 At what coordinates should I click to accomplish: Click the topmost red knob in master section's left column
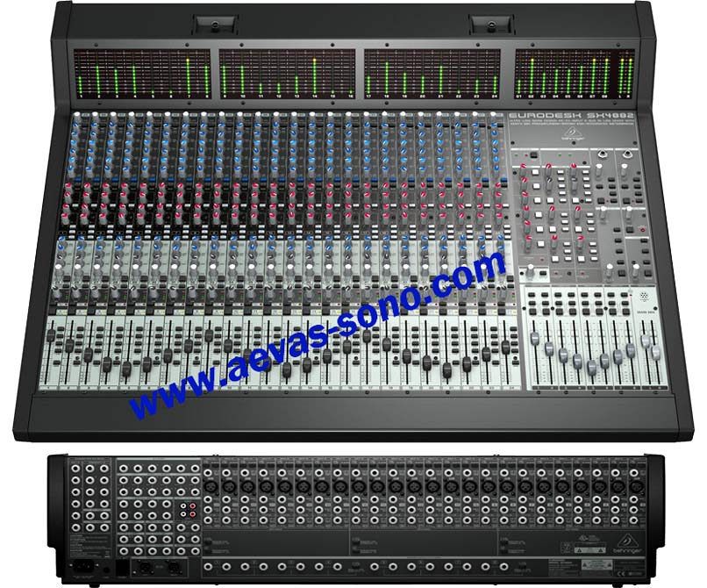pos(523,168)
